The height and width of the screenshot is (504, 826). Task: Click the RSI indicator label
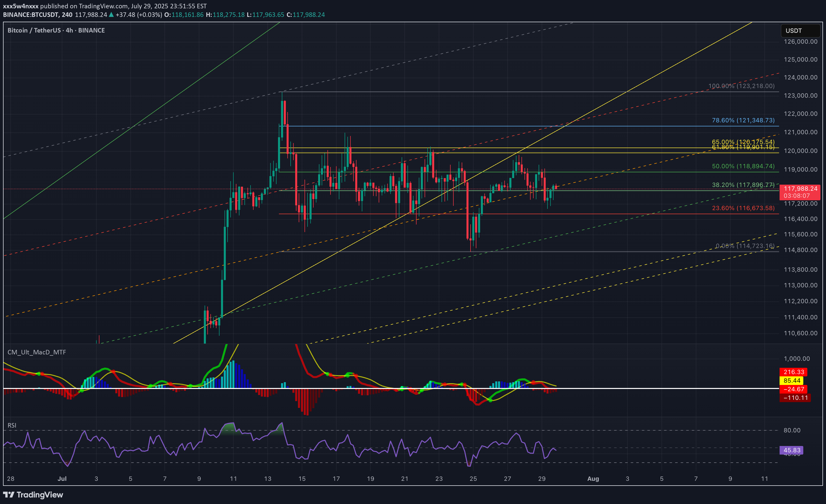tap(12, 425)
